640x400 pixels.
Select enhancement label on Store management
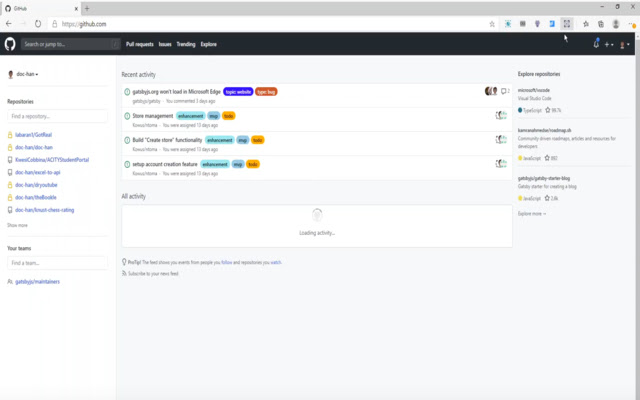[191, 116]
